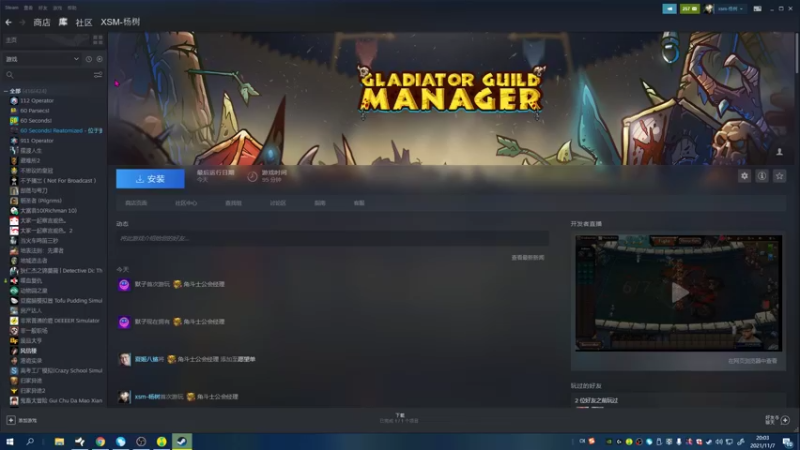
Task: Open the 游戏 menu in menu bar
Action: click(57, 8)
